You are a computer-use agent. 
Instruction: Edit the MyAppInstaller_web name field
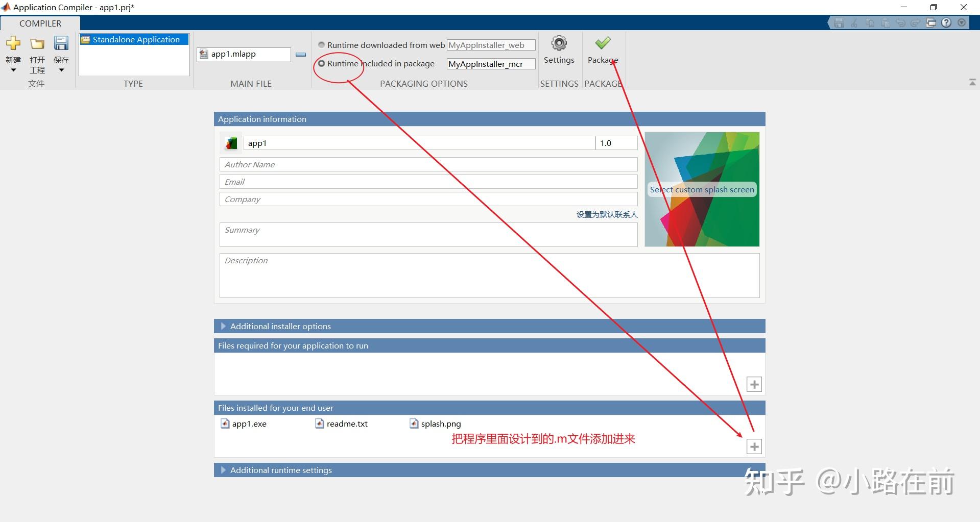pyautogui.click(x=491, y=45)
